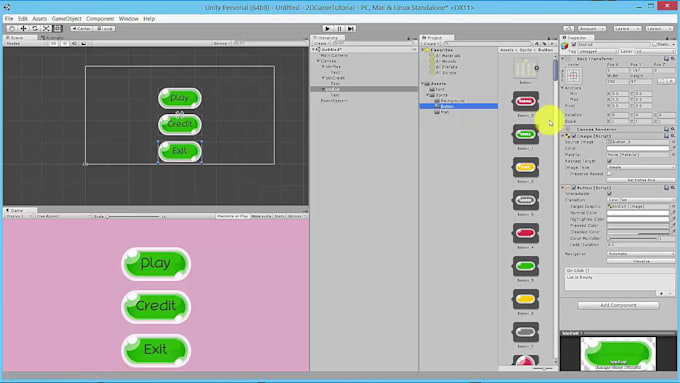Select the Hand tool in toolbar
This screenshot has width=680, height=383.
12,29
